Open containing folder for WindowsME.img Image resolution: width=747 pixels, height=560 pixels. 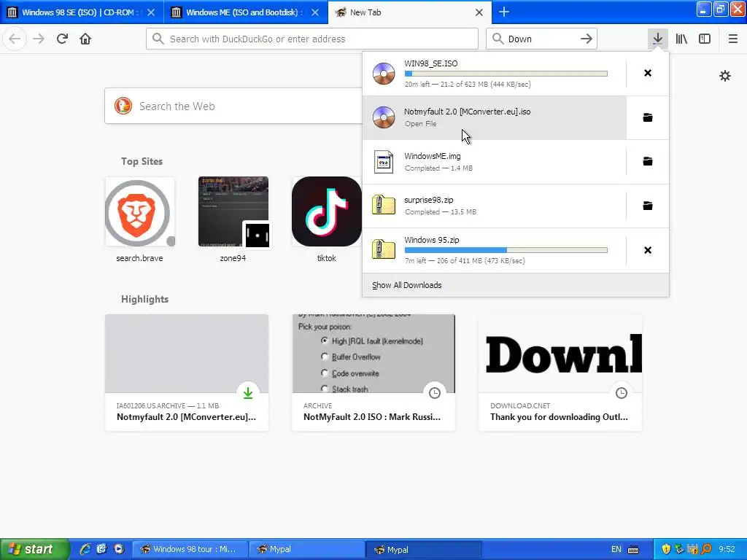(648, 161)
